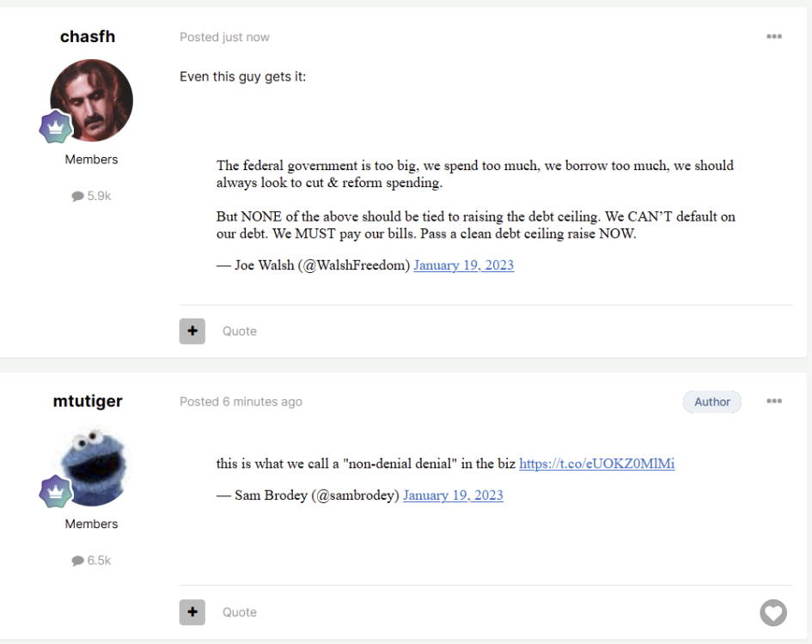Click the "Posted just now" timestamp
This screenshot has width=812, height=644.
[x=224, y=37]
